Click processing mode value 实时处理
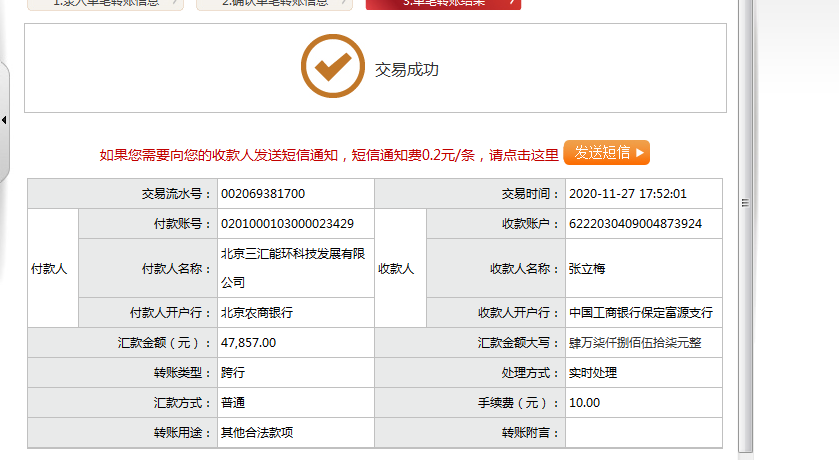The image size is (839, 460). coord(593,373)
